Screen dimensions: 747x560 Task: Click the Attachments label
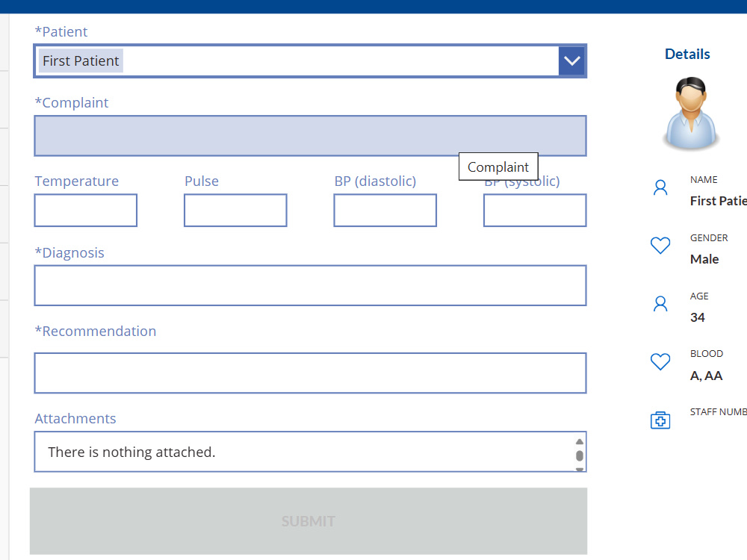pos(75,419)
